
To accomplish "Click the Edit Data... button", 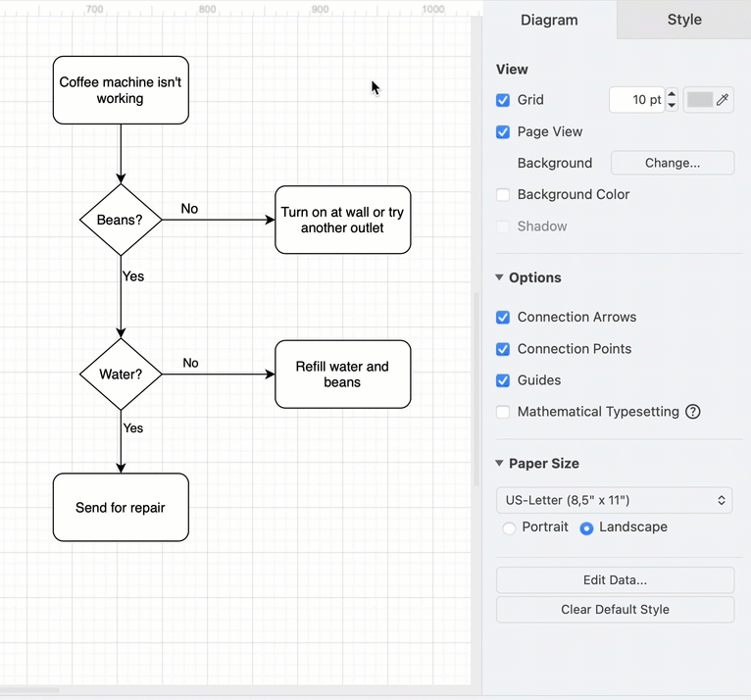I will [615, 579].
